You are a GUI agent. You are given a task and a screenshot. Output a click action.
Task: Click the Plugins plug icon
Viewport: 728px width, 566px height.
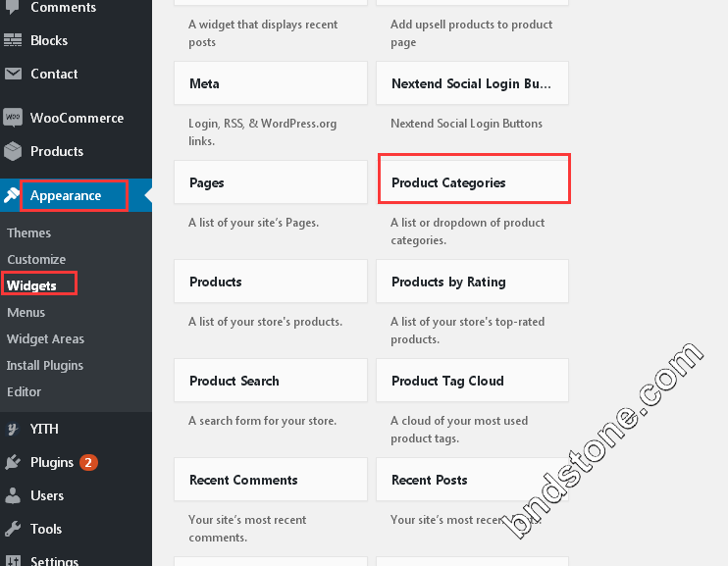[13, 462]
